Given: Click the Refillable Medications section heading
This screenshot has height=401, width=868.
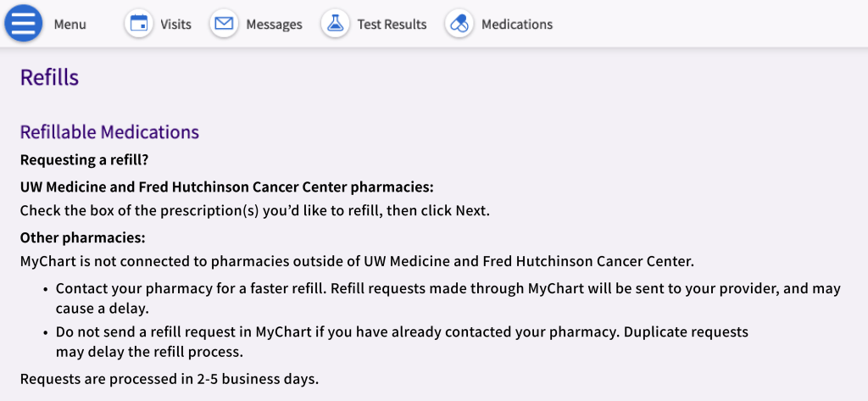Looking at the screenshot, I should (109, 132).
